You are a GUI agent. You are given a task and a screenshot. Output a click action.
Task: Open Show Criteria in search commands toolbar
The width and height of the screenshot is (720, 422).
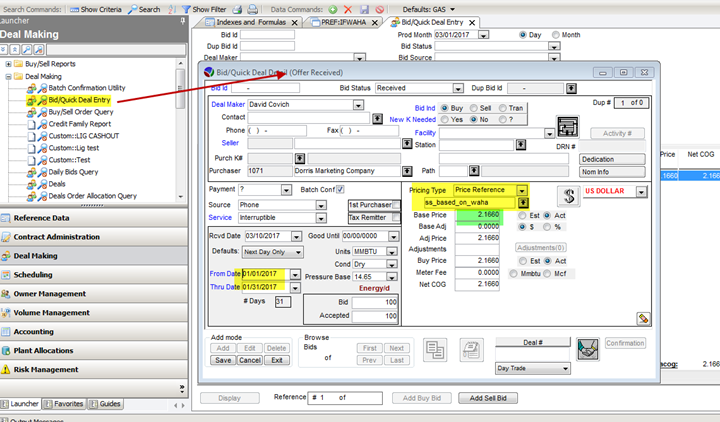[x=100, y=9]
